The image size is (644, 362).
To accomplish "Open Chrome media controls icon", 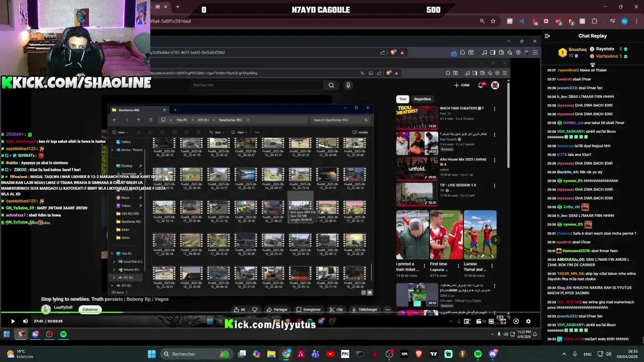I will click(612, 21).
